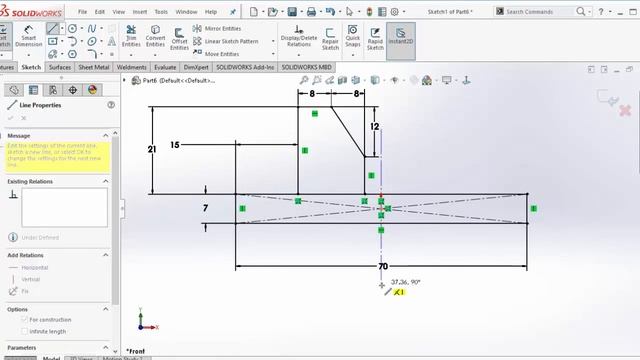This screenshot has width=640, height=360.
Task: Cancel sketch with red X in corner
Action: [x=625, y=110]
